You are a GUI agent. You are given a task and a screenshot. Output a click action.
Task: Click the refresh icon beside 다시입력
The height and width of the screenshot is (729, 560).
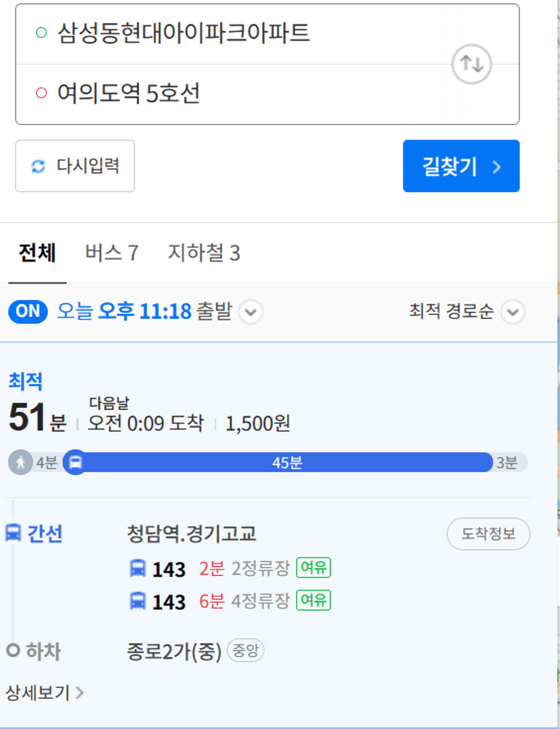(x=38, y=166)
